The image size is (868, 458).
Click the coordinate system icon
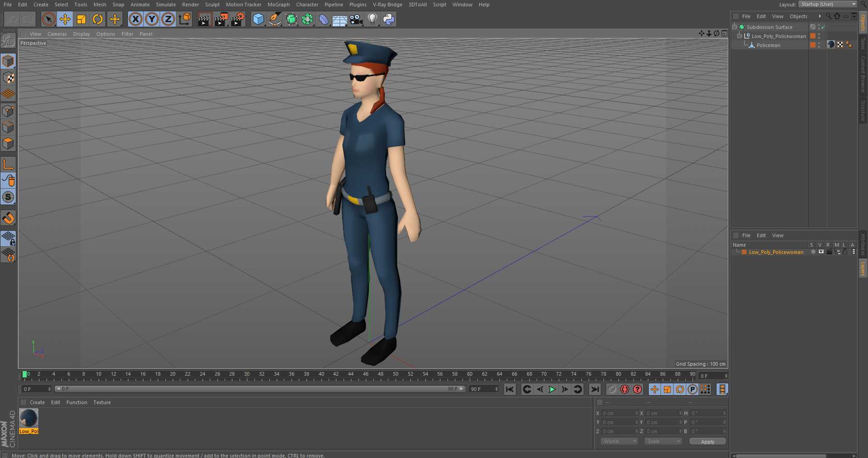[185, 19]
